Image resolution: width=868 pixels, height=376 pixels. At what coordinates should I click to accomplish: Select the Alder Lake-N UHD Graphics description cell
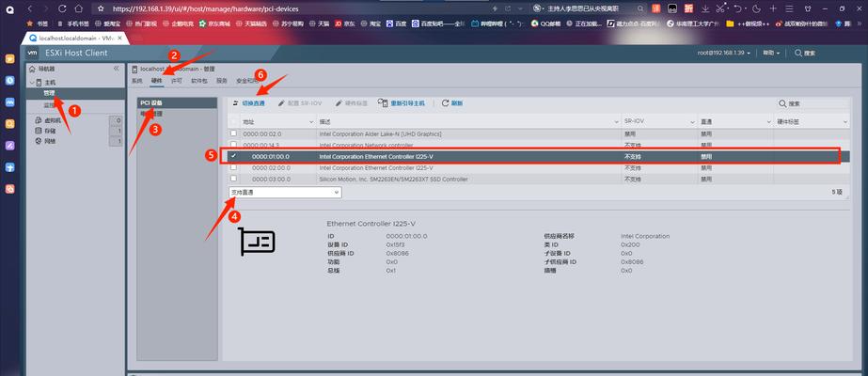click(x=469, y=133)
